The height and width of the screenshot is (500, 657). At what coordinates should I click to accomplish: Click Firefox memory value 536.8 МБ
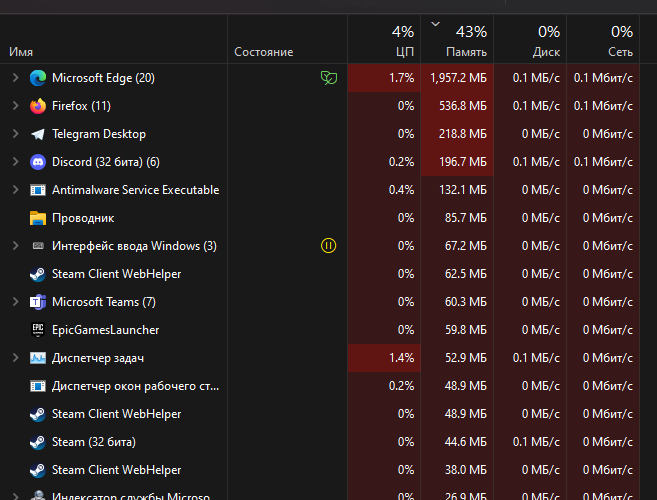(x=463, y=106)
